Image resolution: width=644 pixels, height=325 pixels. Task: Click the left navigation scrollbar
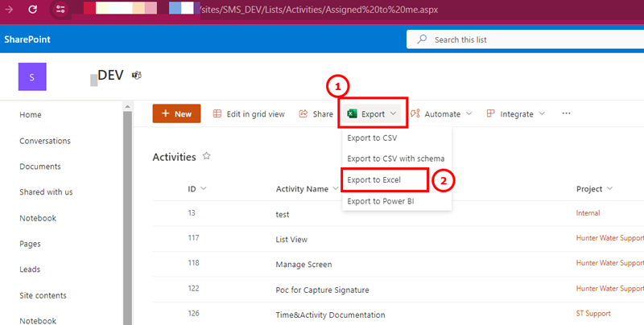[127, 217]
